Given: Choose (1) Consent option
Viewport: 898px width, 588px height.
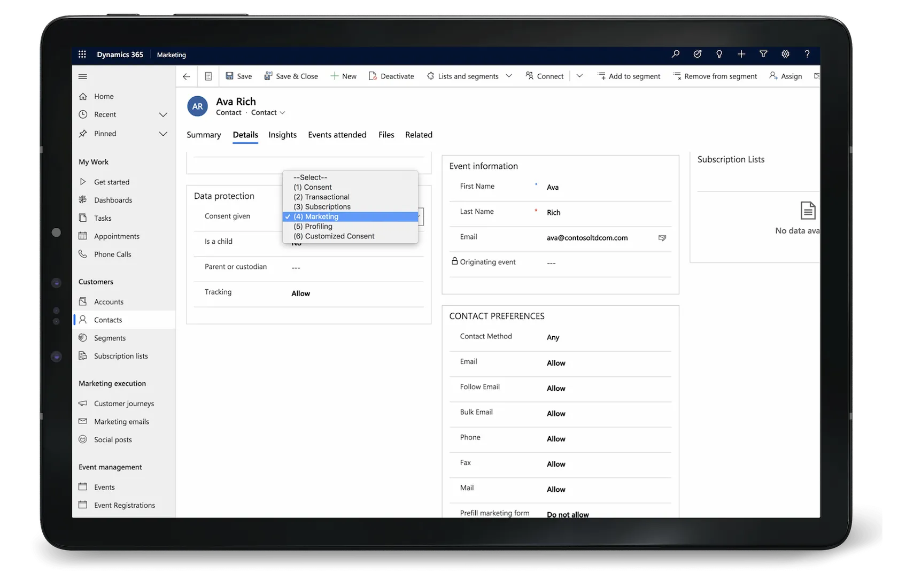Looking at the screenshot, I should tap(350, 187).
